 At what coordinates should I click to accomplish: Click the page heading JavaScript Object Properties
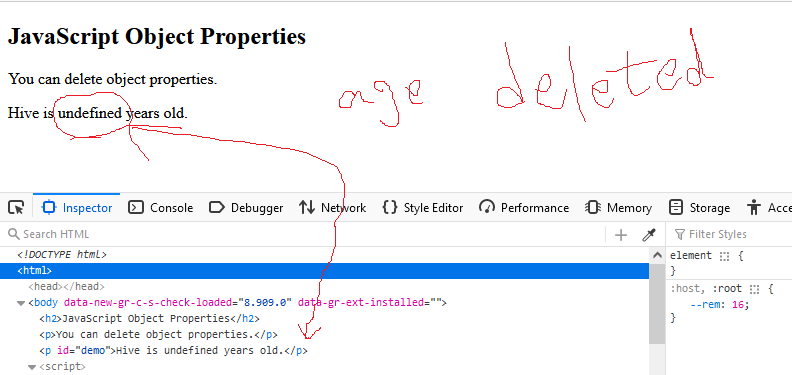pyautogui.click(x=157, y=37)
